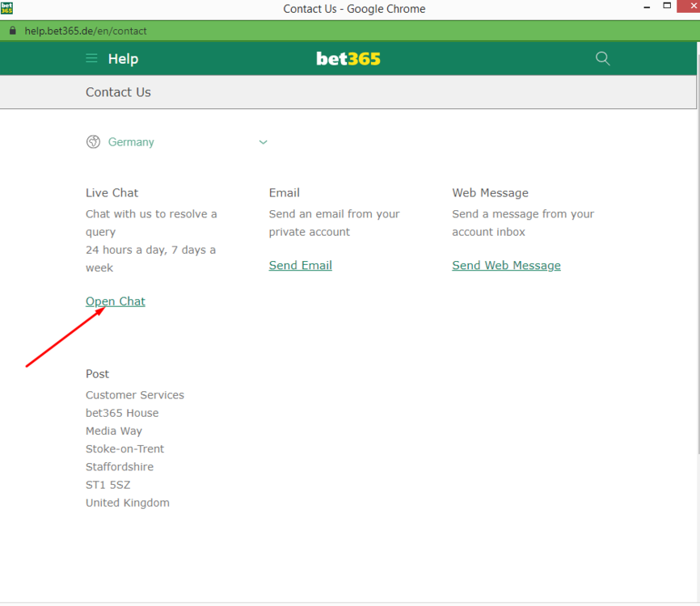Image resolution: width=700 pixels, height=606 pixels.
Task: Minimize the Chrome window
Action: [644, 6]
